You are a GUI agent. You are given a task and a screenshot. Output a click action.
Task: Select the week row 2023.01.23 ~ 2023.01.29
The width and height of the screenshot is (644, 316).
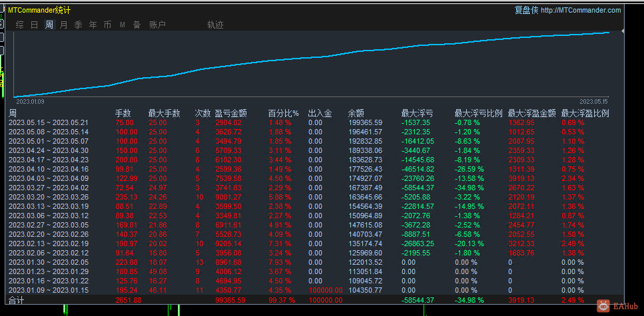(314, 271)
